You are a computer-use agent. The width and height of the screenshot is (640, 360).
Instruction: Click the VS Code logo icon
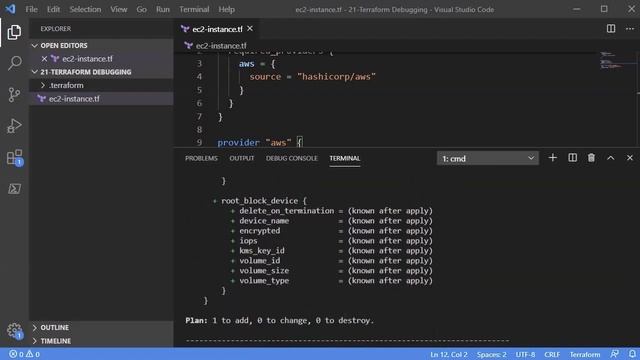(10, 9)
